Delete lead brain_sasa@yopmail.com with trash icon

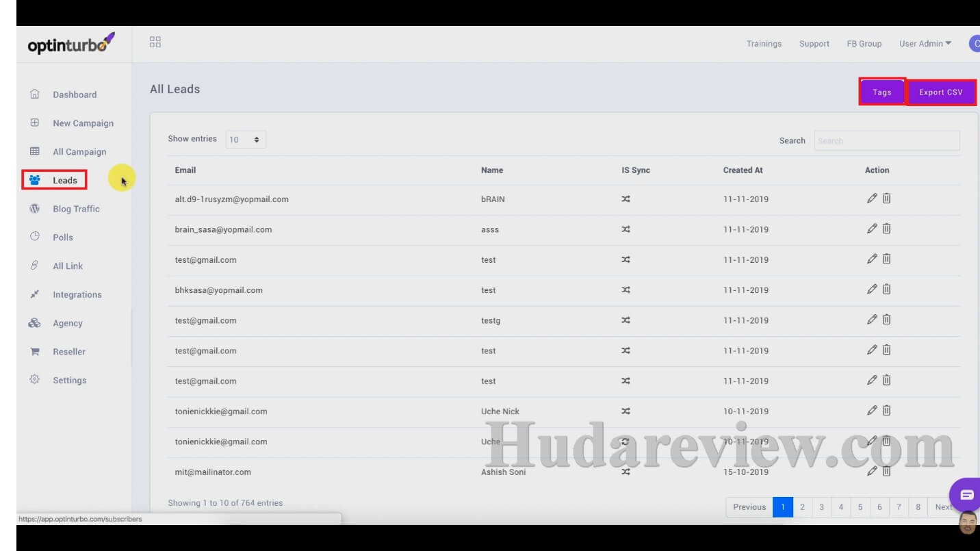click(x=886, y=229)
